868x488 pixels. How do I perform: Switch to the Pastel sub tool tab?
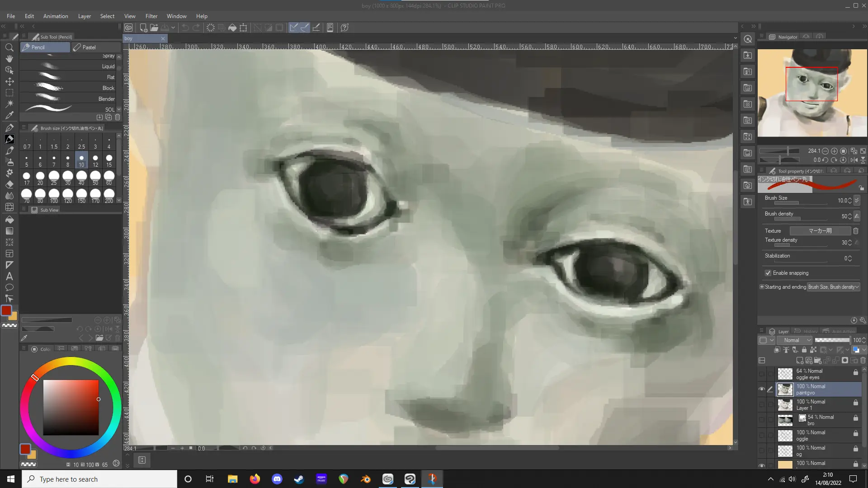pos(89,47)
